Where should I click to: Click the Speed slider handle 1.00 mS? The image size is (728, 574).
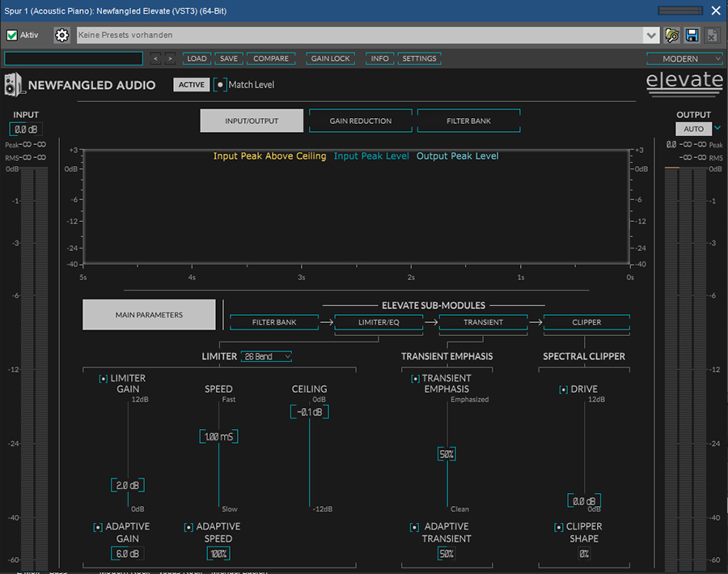click(218, 436)
